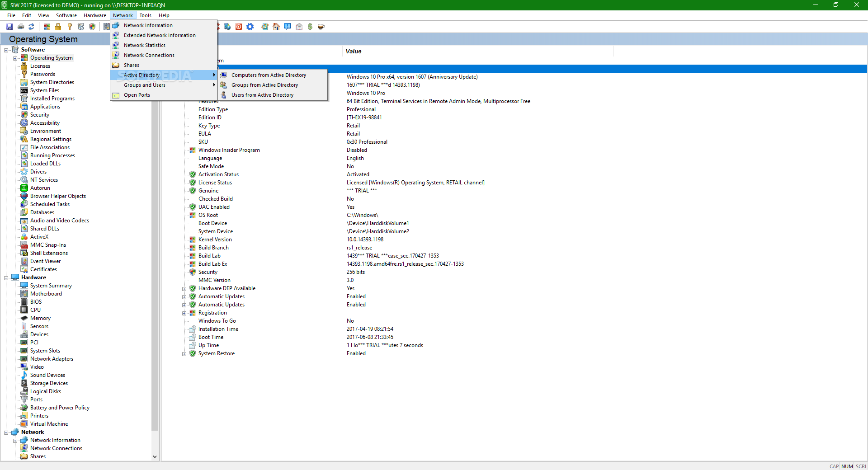Click the Security row shield icon
This screenshot has width=868, height=470.
(x=193, y=272)
